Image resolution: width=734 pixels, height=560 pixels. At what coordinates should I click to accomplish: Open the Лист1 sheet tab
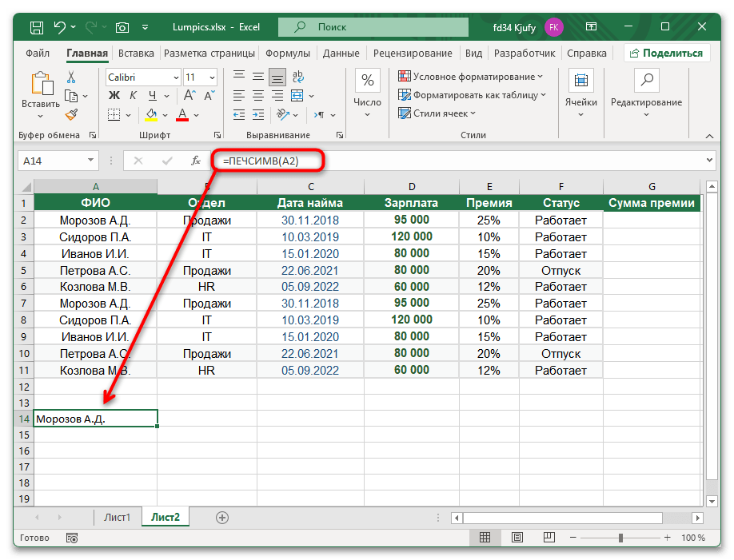[117, 517]
